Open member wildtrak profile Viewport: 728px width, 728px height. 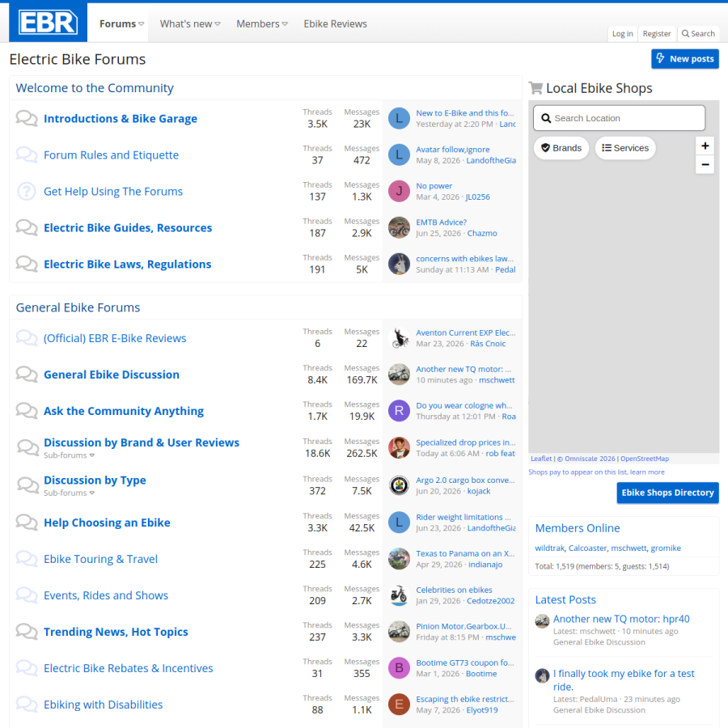[549, 548]
